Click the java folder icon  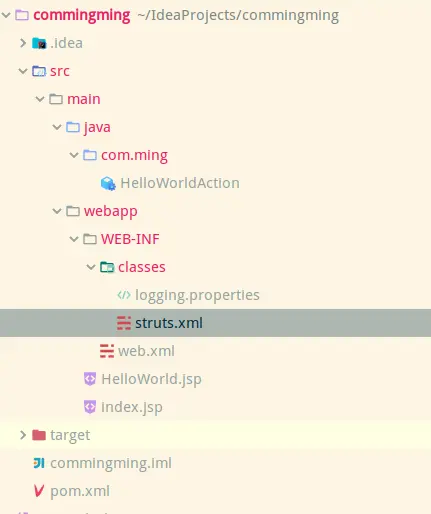coord(73,127)
